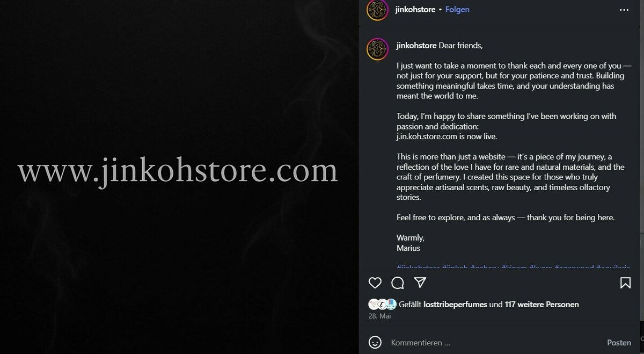Screen dimensions: 644x354
Task: Click inside Kommentieren comment field
Action: [x=494, y=343]
